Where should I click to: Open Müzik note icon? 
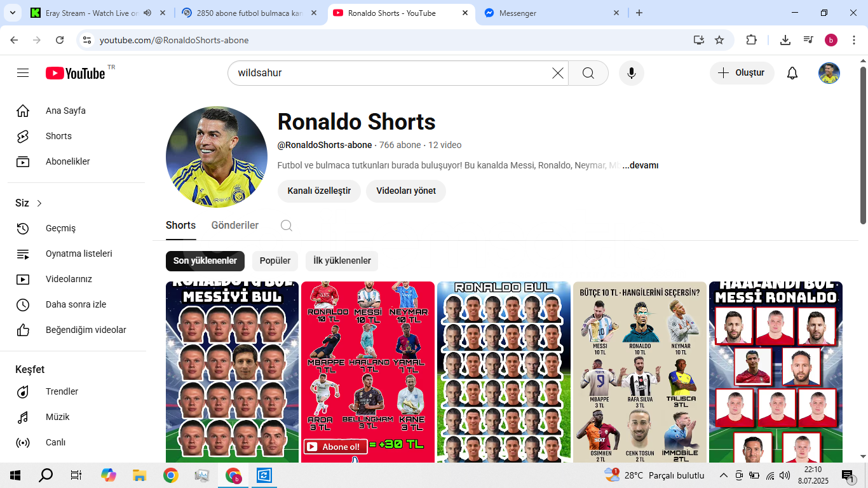pyautogui.click(x=23, y=417)
